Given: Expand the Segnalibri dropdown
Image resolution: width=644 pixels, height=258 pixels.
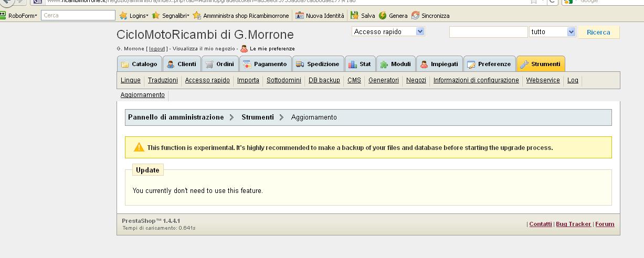Looking at the screenshot, I should coord(171,16).
